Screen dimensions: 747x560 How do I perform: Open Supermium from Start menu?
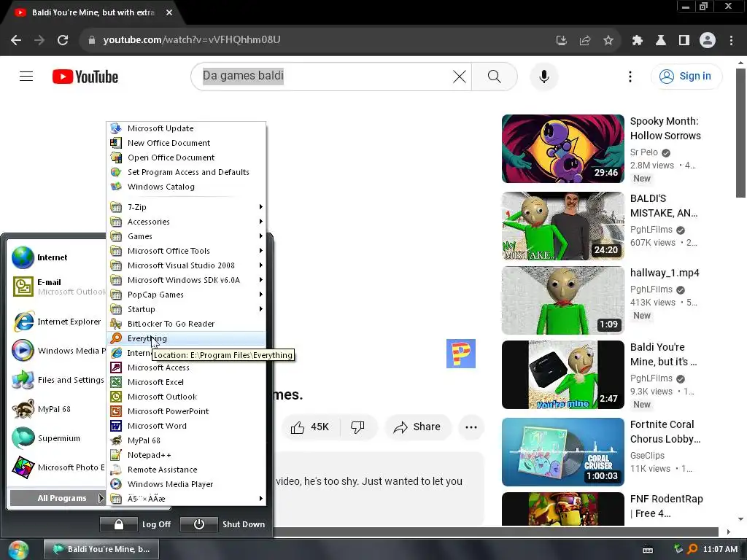(x=57, y=438)
